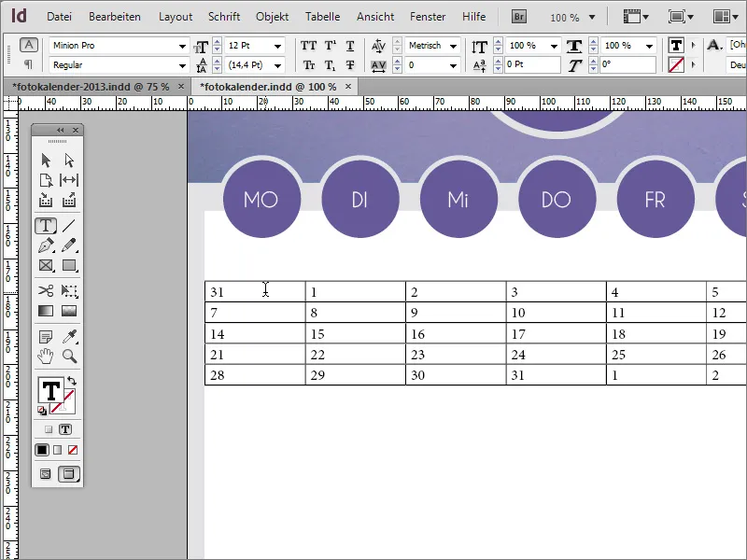
Task: Select the Selection tool (black arrow)
Action: [46, 160]
